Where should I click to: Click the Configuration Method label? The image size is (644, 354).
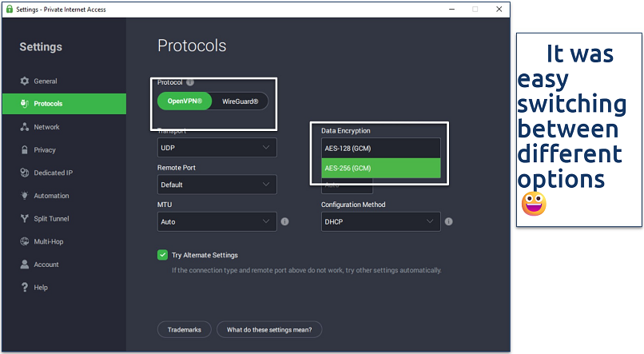click(x=353, y=205)
